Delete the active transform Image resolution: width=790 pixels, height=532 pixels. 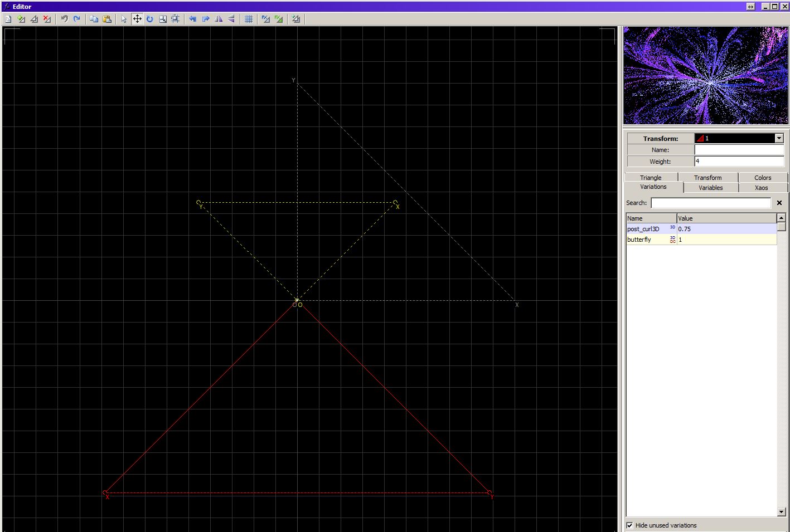coord(47,18)
